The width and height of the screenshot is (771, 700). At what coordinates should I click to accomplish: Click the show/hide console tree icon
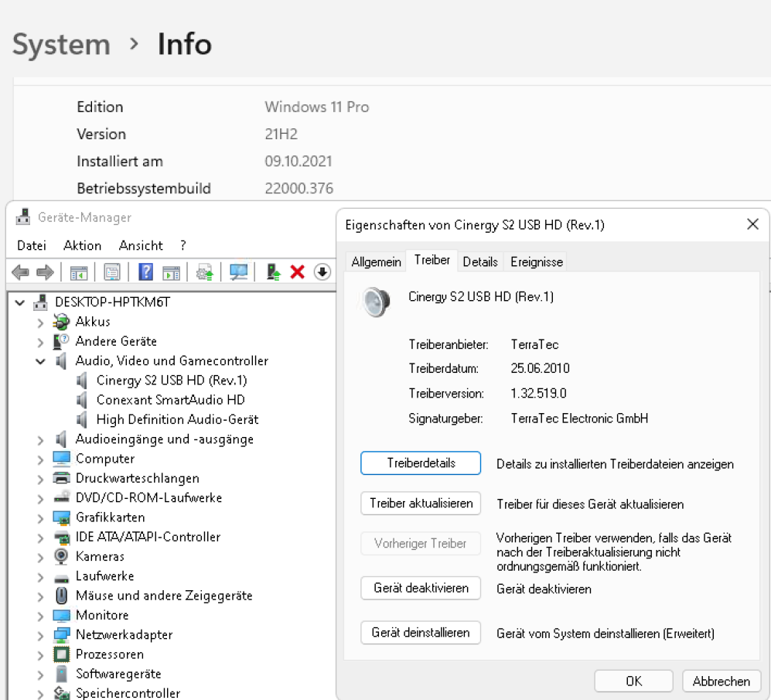pos(78,271)
